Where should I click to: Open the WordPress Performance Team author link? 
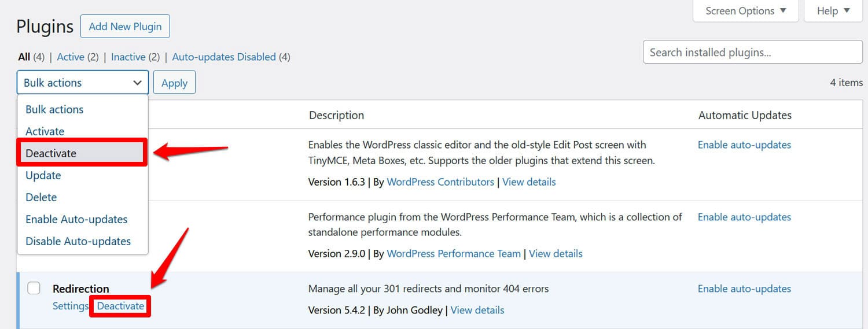pos(454,253)
